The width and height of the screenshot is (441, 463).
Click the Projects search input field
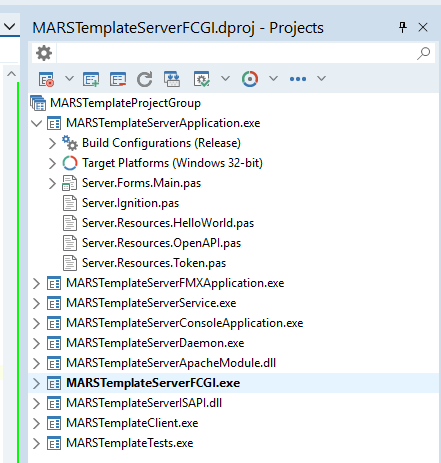pyautogui.click(x=236, y=53)
